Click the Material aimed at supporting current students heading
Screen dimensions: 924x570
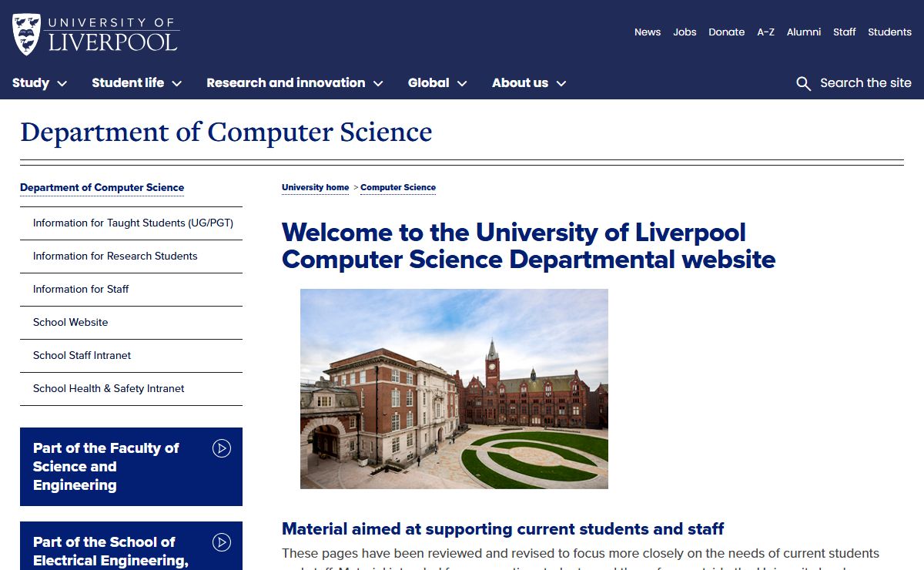pyautogui.click(x=503, y=529)
